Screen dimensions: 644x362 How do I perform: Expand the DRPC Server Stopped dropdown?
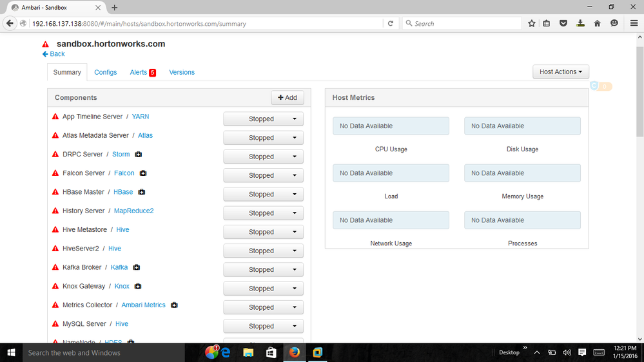[x=263, y=157]
